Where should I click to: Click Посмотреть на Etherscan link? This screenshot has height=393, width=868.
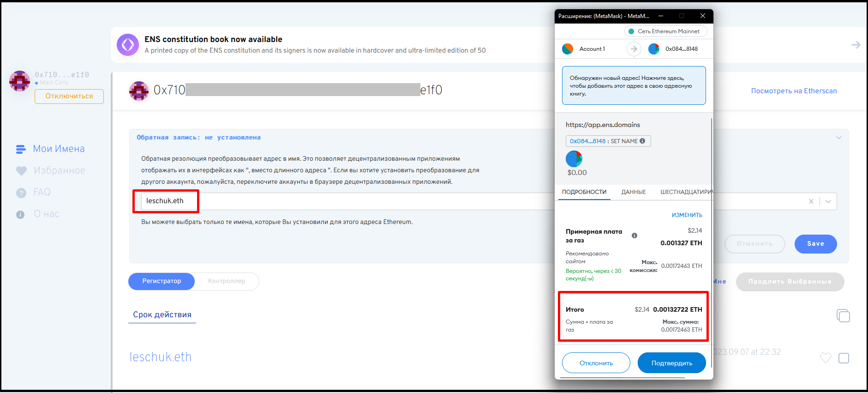(x=794, y=91)
